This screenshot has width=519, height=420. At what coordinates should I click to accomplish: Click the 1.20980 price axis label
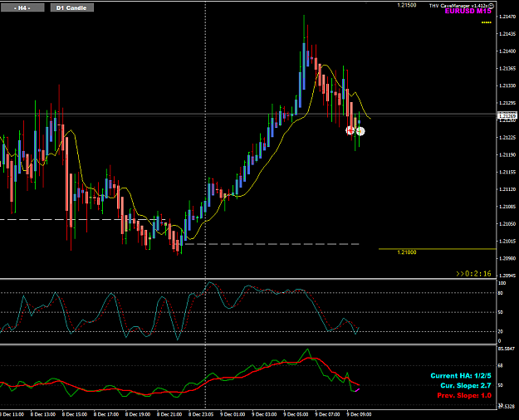[x=507, y=258]
